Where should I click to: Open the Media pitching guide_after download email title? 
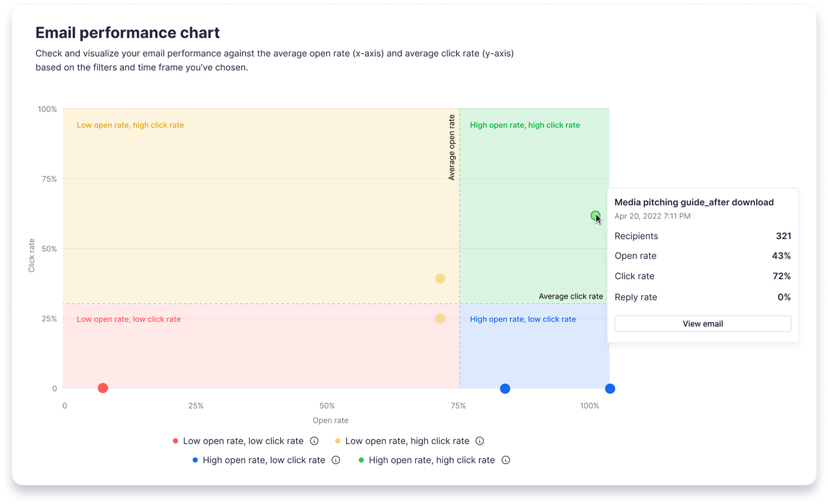[693, 202]
